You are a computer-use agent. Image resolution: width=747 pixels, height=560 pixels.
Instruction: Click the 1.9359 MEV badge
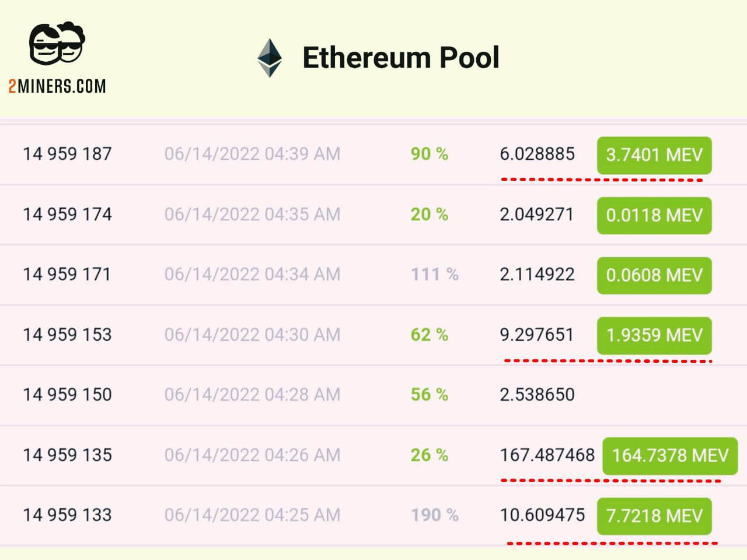pyautogui.click(x=654, y=335)
